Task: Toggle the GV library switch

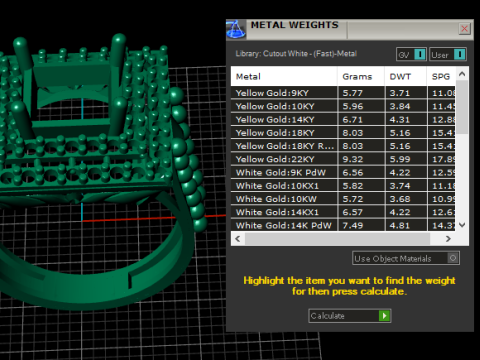Action: (411, 54)
